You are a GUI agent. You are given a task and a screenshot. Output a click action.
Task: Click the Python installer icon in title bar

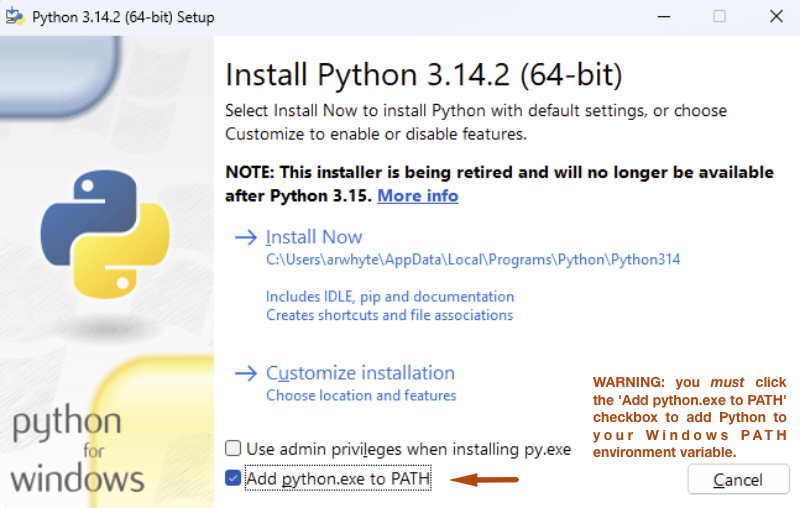pyautogui.click(x=15, y=17)
